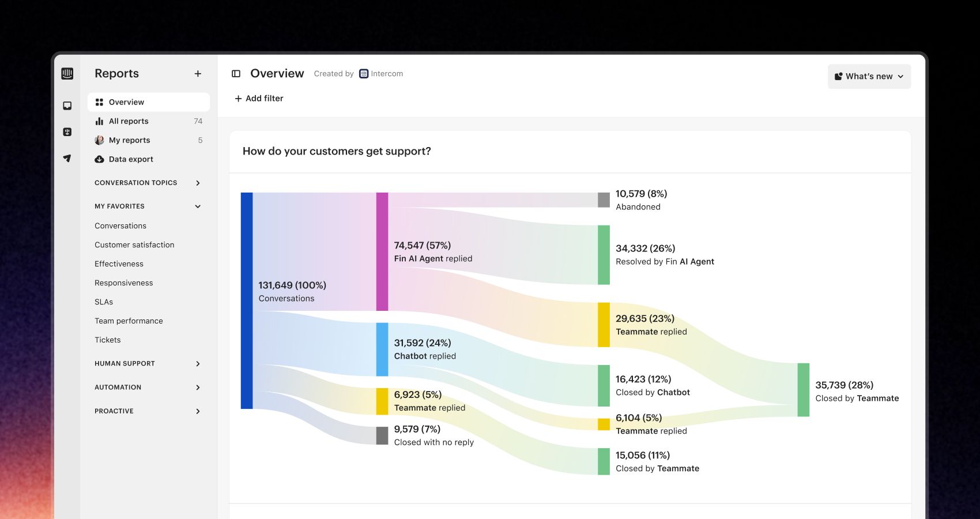Click the Intercom logo icon in the left rail

[67, 73]
